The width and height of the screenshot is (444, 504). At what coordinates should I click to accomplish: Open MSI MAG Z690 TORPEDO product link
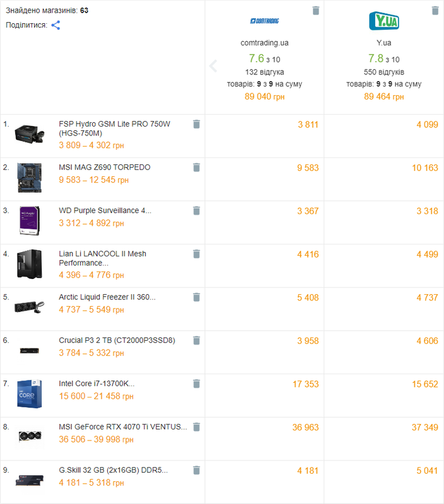click(105, 168)
